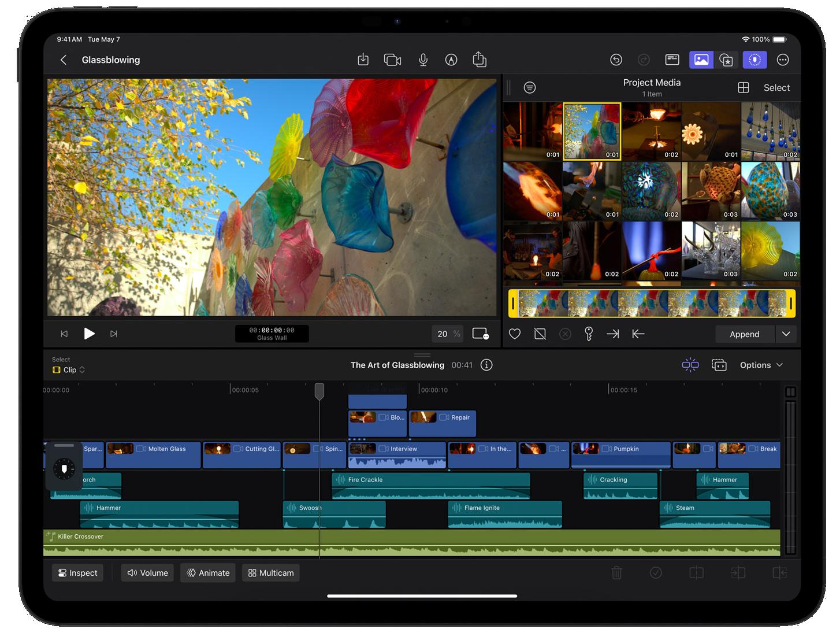Select the Killer Crossover music track
The image size is (840, 640).
click(412, 543)
